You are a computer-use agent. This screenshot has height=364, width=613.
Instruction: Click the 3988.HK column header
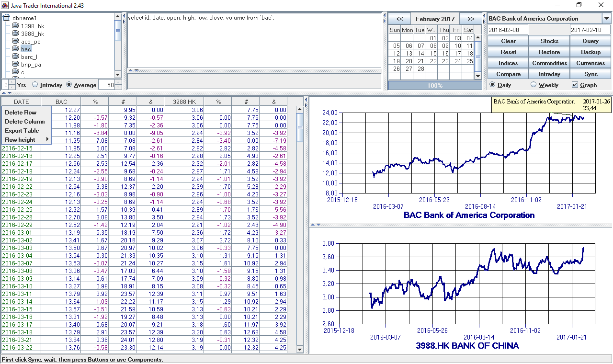pyautogui.click(x=184, y=102)
